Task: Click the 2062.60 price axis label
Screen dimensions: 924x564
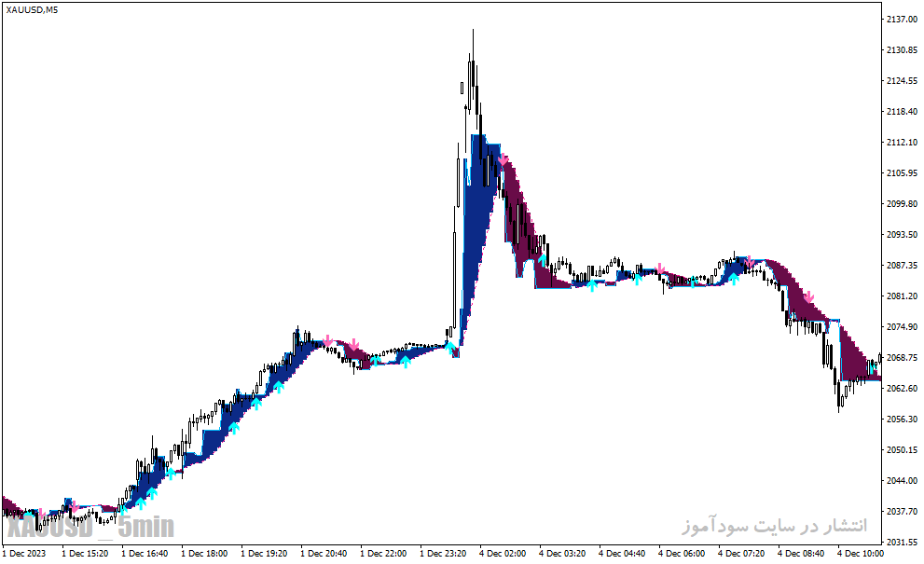Action: (902, 388)
